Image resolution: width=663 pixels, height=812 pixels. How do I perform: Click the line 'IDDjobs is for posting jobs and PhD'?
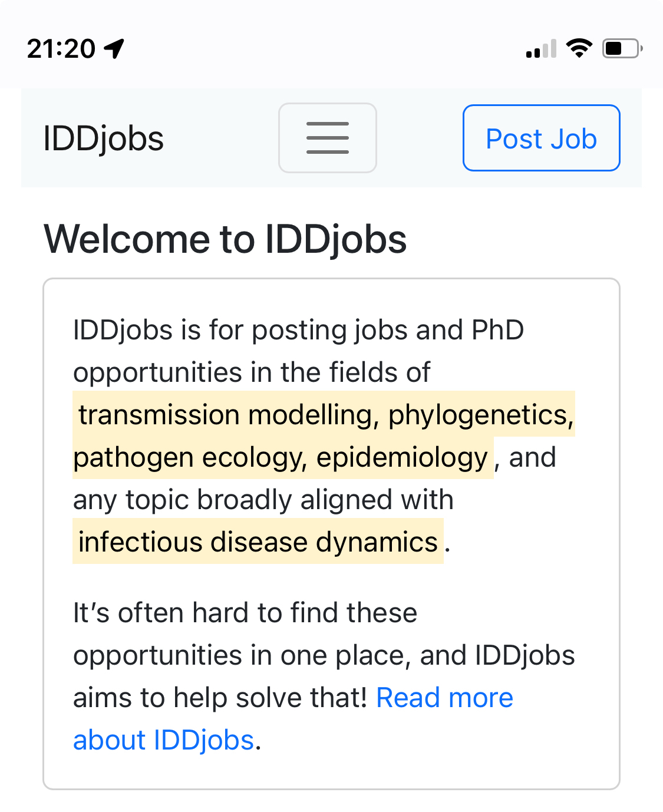tap(298, 330)
